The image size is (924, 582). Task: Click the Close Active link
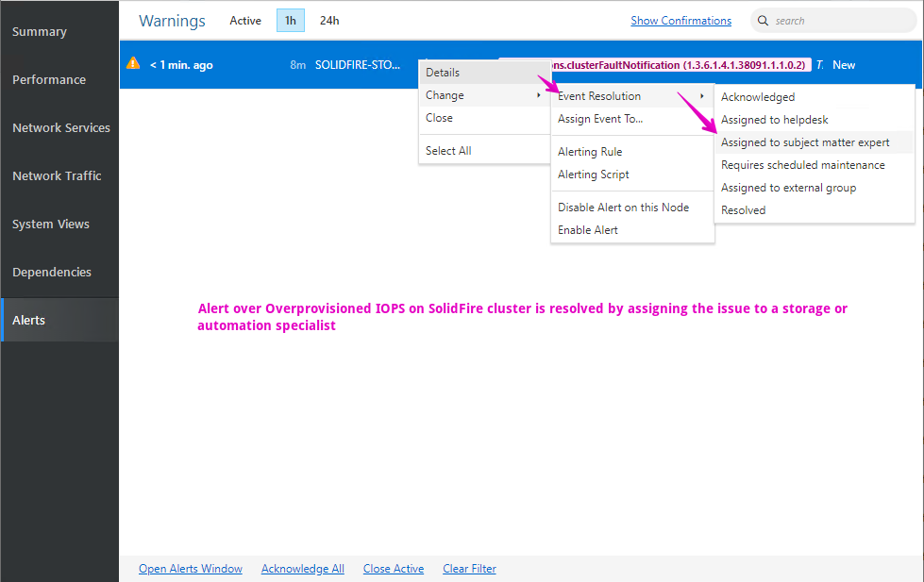pos(394,569)
